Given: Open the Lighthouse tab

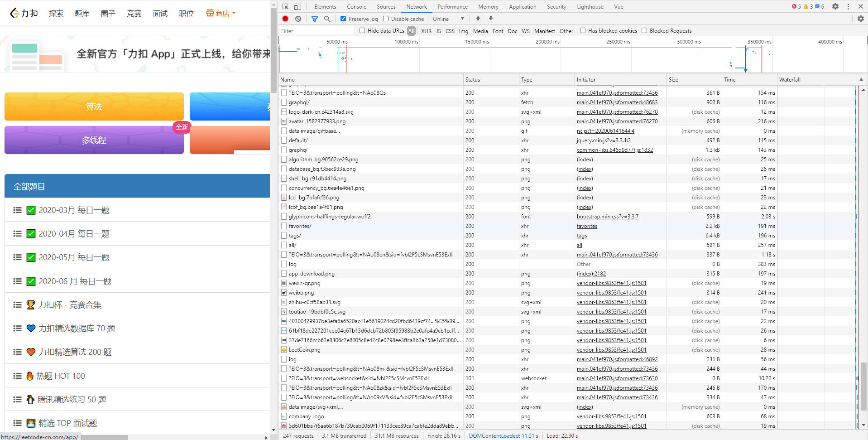Looking at the screenshot, I should [x=590, y=6].
